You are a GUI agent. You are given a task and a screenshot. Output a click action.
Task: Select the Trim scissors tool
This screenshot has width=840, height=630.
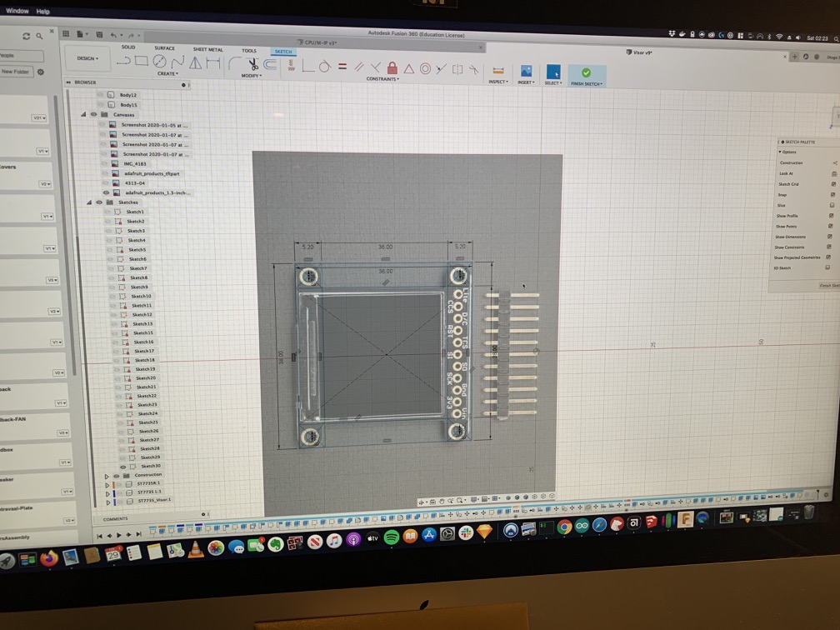(252, 64)
